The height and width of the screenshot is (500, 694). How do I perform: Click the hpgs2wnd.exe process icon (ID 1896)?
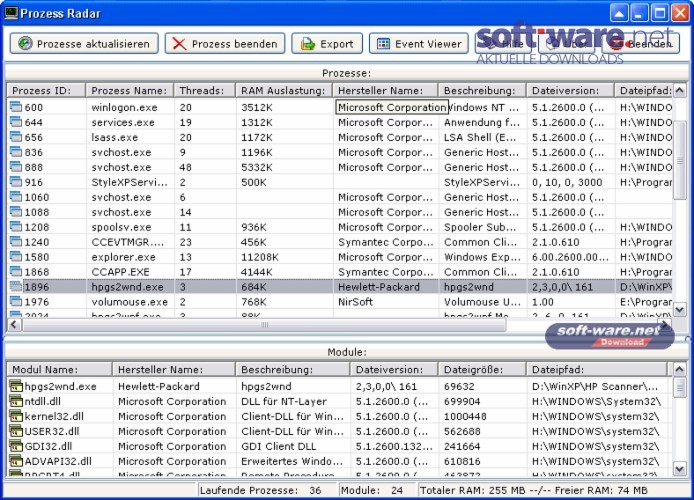[16, 287]
